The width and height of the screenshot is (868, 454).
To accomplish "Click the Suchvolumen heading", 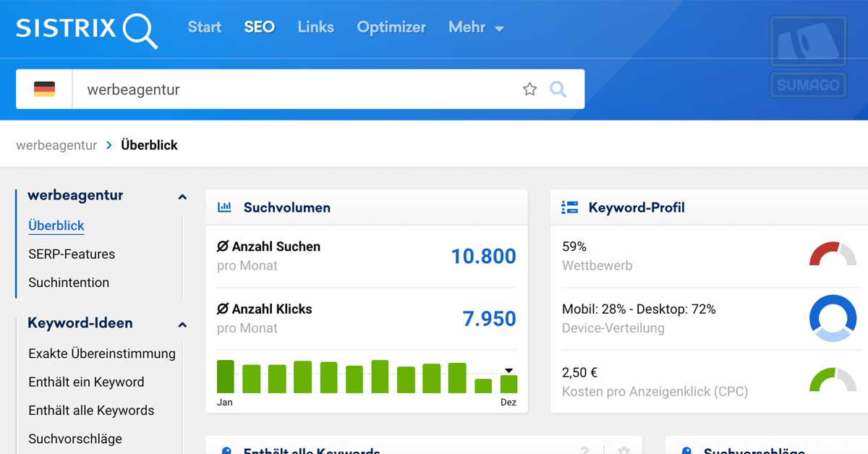I will (286, 207).
